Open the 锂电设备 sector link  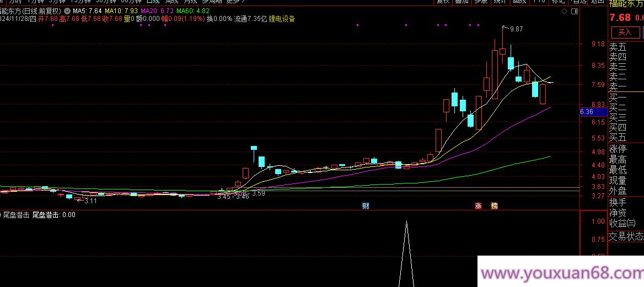click(282, 19)
